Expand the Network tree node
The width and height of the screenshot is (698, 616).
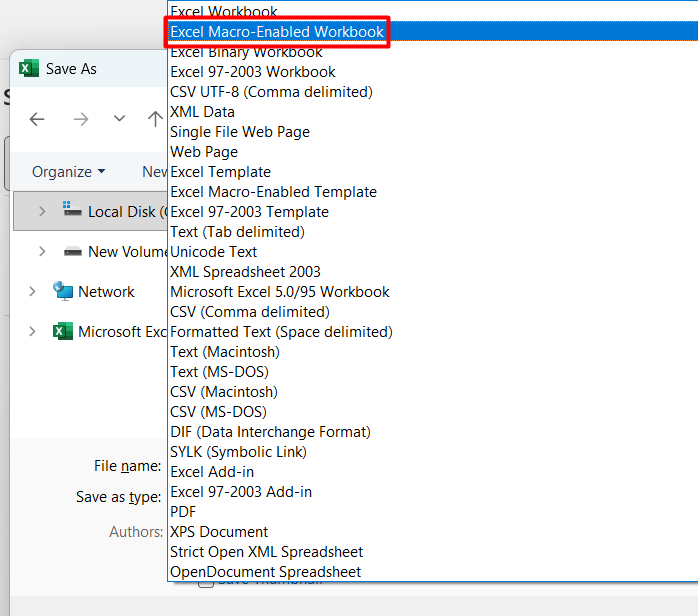pos(32,292)
